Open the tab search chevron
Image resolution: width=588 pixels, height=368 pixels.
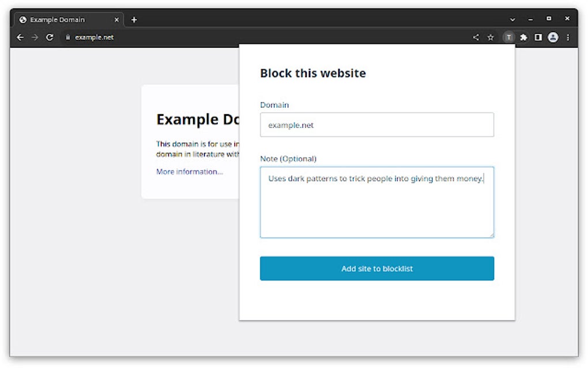[x=512, y=19]
